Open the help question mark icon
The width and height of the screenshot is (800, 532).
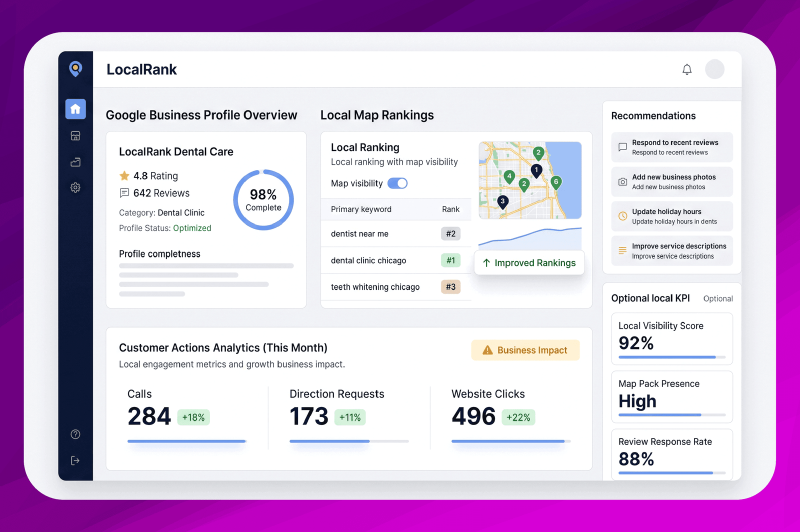click(x=75, y=434)
